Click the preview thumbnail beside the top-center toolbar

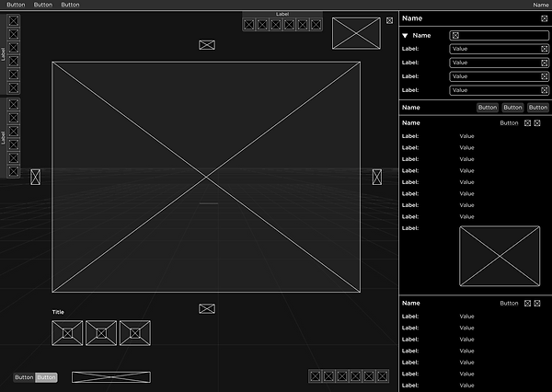coord(356,33)
